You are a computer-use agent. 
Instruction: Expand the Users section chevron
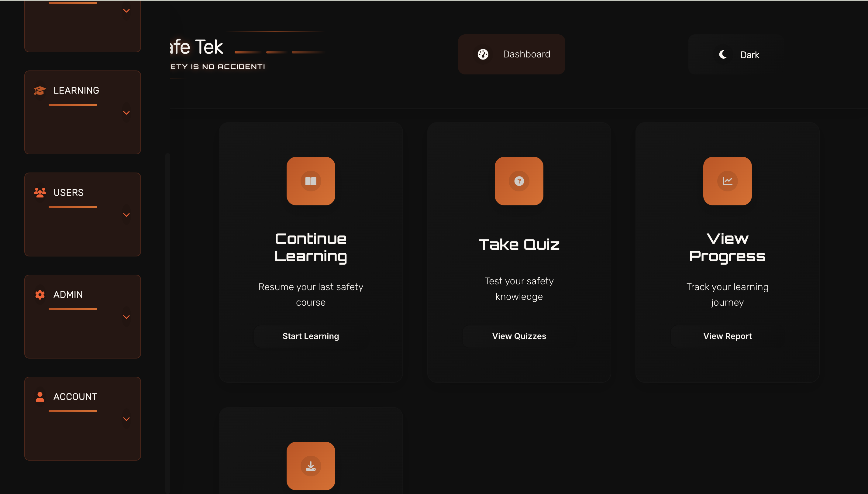point(126,215)
